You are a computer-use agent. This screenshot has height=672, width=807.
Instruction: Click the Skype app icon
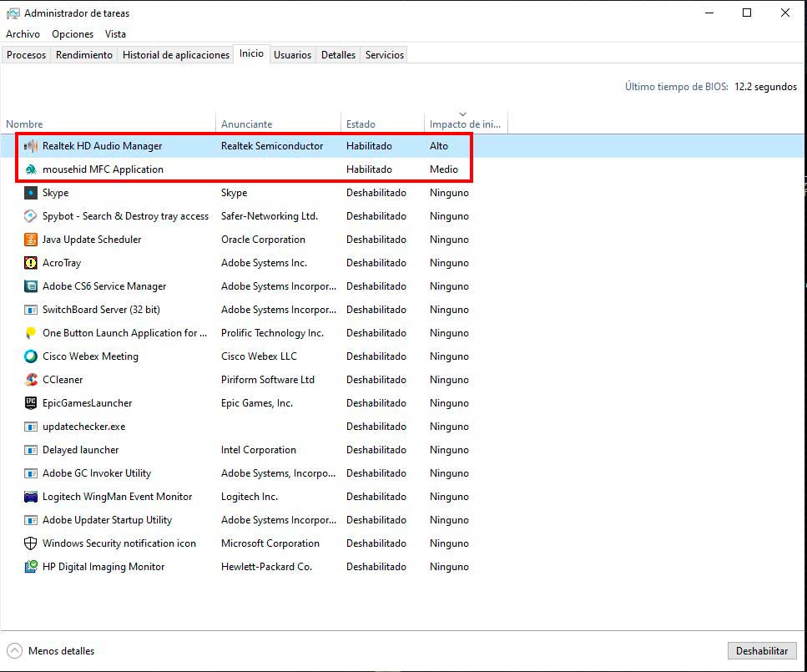tap(31, 193)
